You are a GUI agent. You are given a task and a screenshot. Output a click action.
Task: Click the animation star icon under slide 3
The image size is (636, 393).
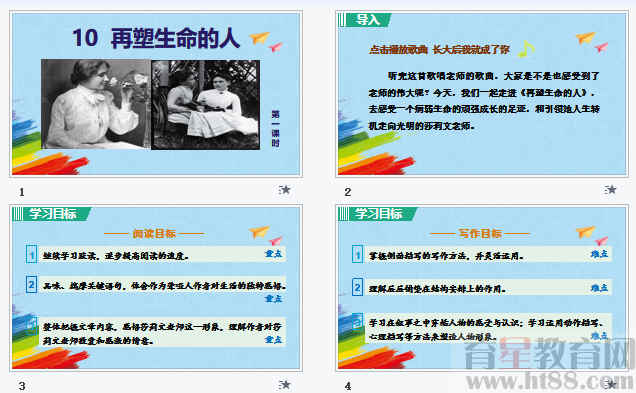pos(285,384)
